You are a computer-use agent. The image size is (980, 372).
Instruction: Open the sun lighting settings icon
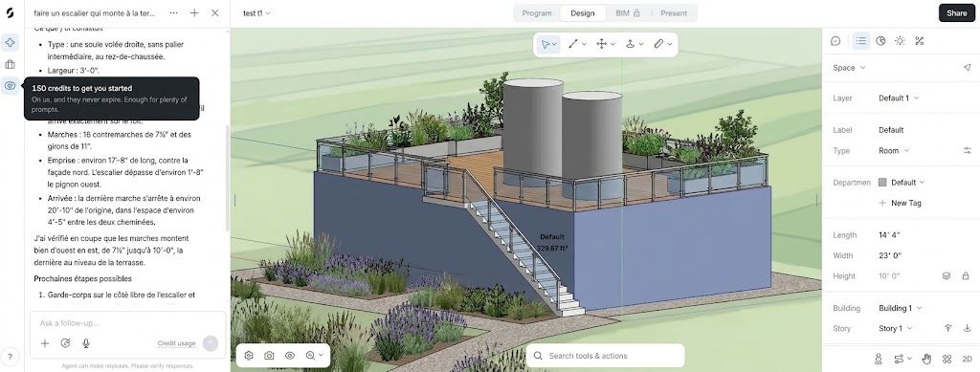coord(900,41)
